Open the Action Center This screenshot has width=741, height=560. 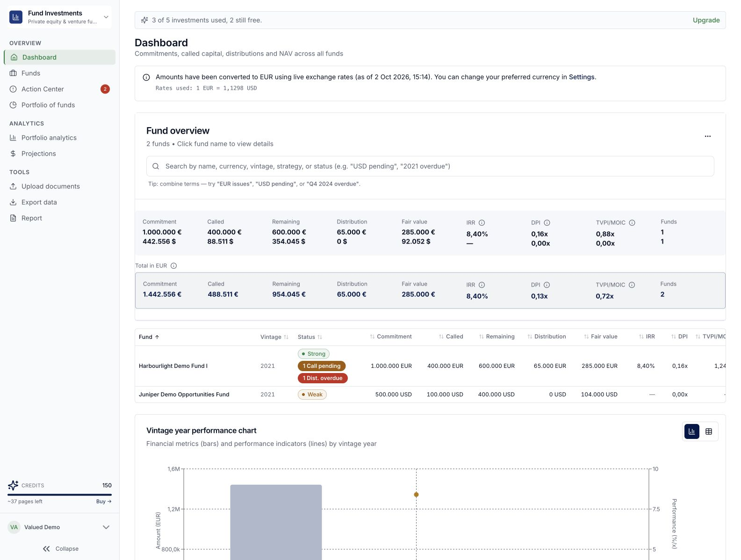coord(60,89)
